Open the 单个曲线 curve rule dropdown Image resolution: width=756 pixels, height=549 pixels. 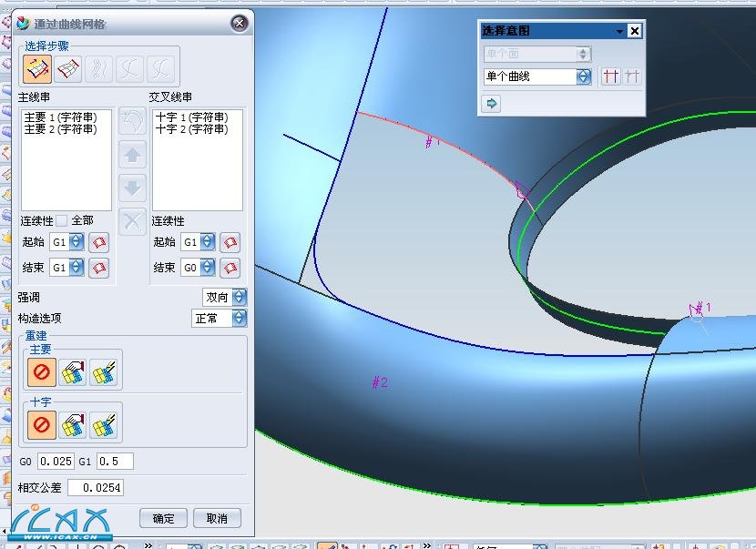[x=583, y=77]
